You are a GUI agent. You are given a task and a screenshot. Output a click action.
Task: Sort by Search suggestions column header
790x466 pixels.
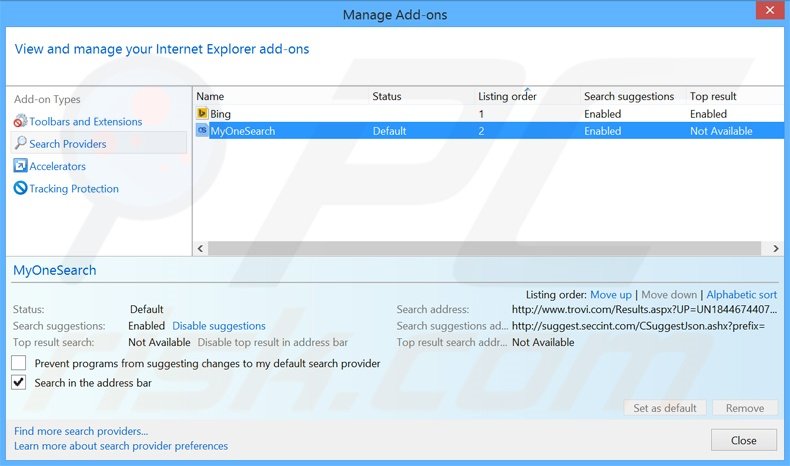coord(629,96)
